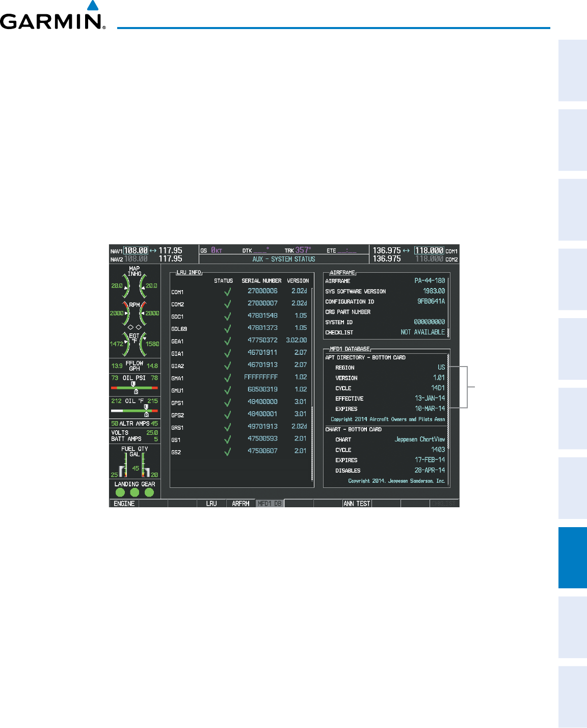Click the left landing gear indicator light
This screenshot has width=587, height=728.
click(120, 492)
